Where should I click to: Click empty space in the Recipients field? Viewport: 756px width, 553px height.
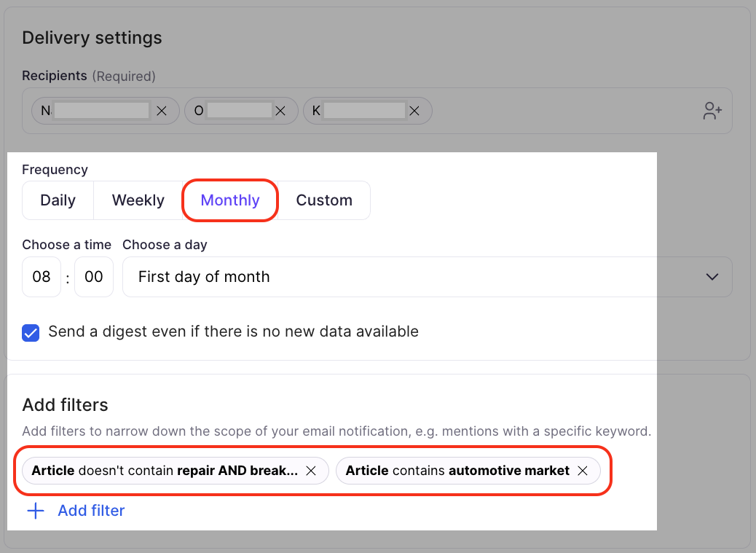561,111
